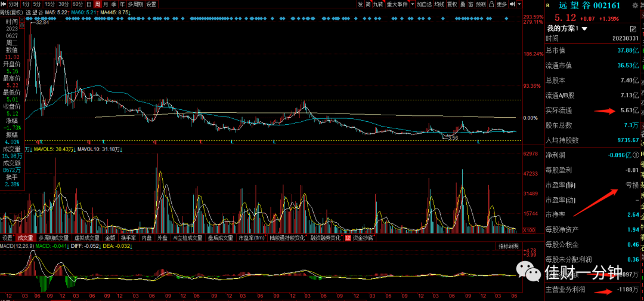Click the 总市值 37.88亿 row
644x301 pixels.
(x=592, y=50)
